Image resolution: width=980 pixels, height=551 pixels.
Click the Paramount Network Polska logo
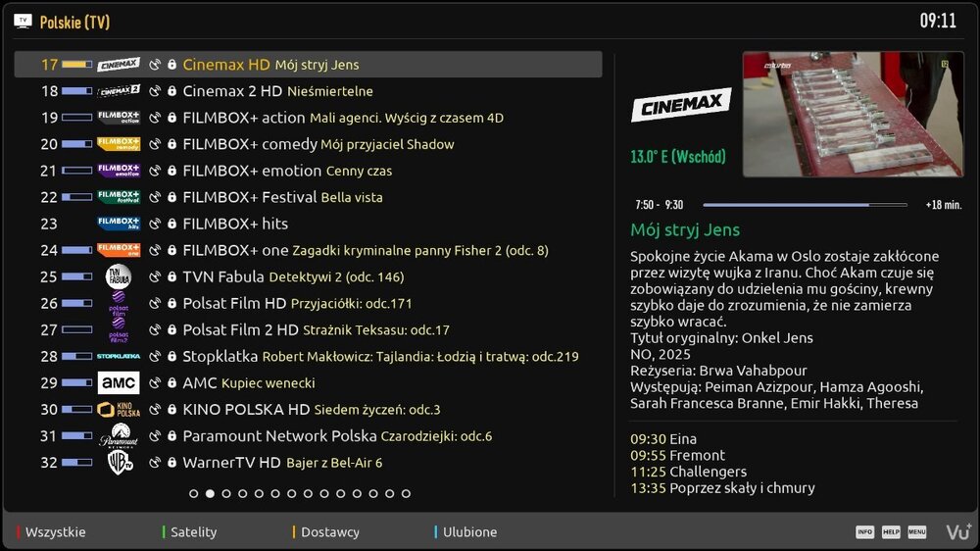coord(119,436)
